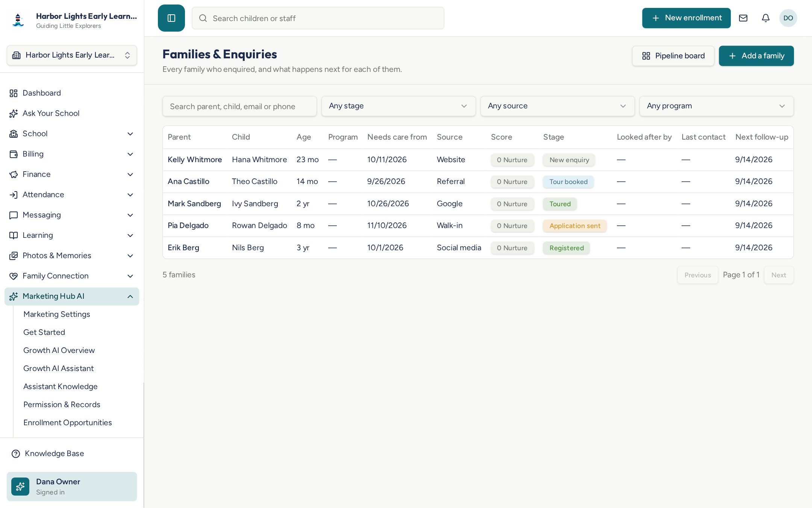Toggle the sidebar panel button
The height and width of the screenshot is (508, 812).
pyautogui.click(x=171, y=18)
